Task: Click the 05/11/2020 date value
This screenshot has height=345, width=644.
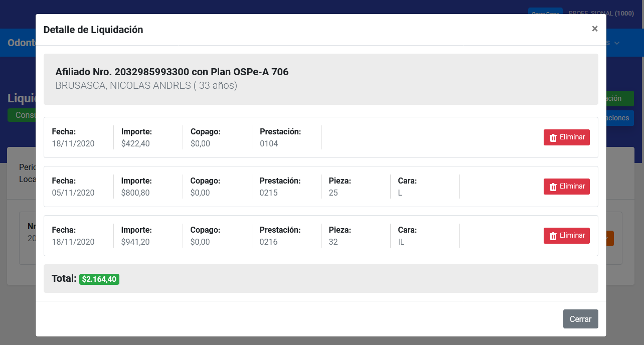Action: pos(73,193)
